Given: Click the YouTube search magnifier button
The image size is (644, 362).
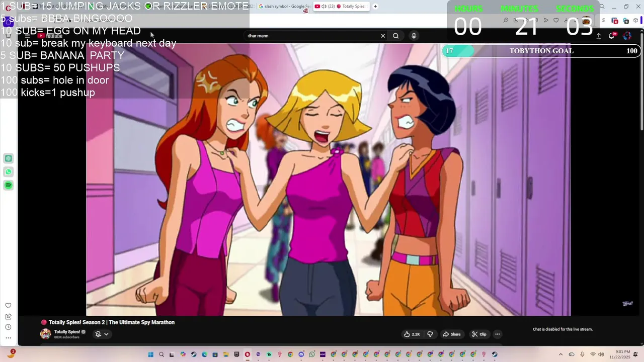Looking at the screenshot, I should pyautogui.click(x=395, y=36).
